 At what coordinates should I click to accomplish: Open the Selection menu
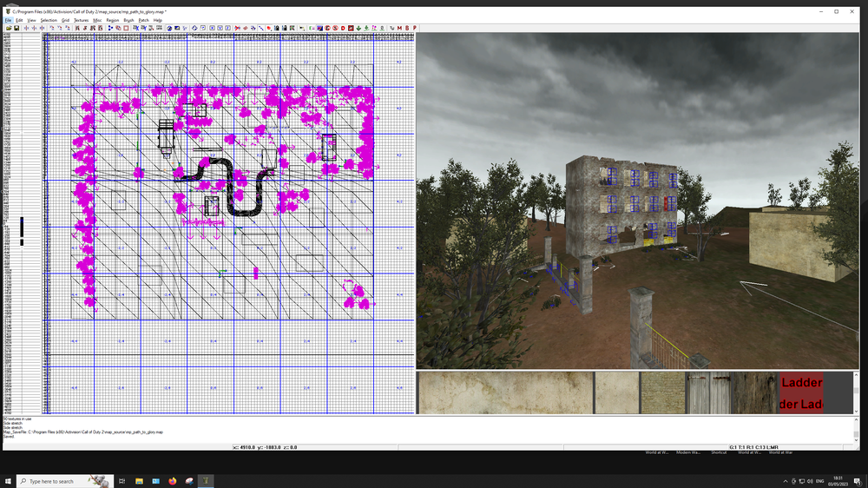pos(49,20)
